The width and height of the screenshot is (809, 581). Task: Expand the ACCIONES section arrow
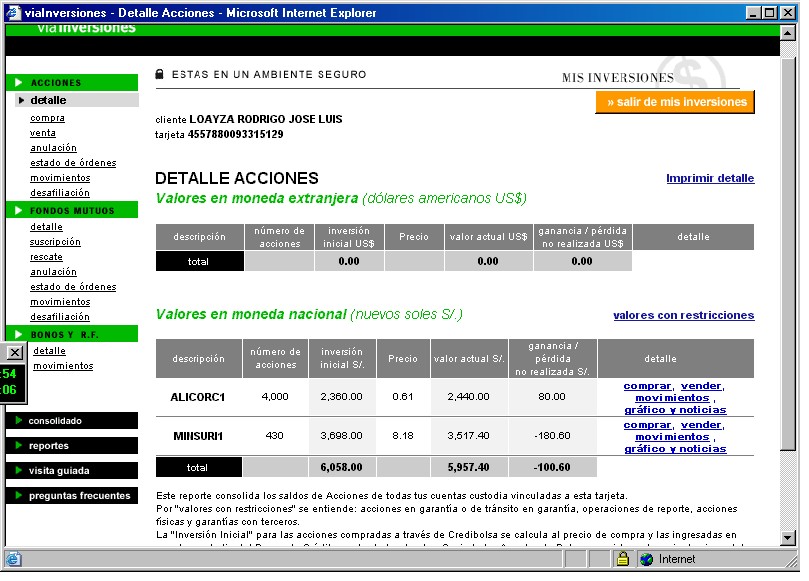pos(19,83)
